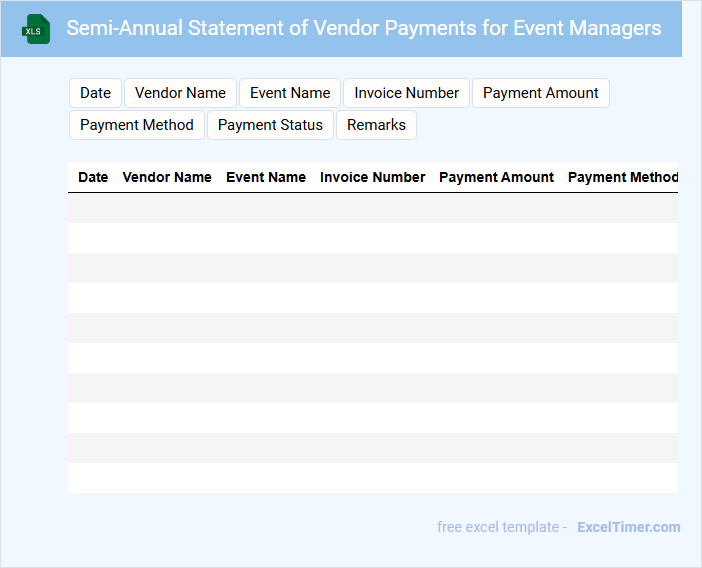Click the Semi-Annual Statement title text

point(363,28)
